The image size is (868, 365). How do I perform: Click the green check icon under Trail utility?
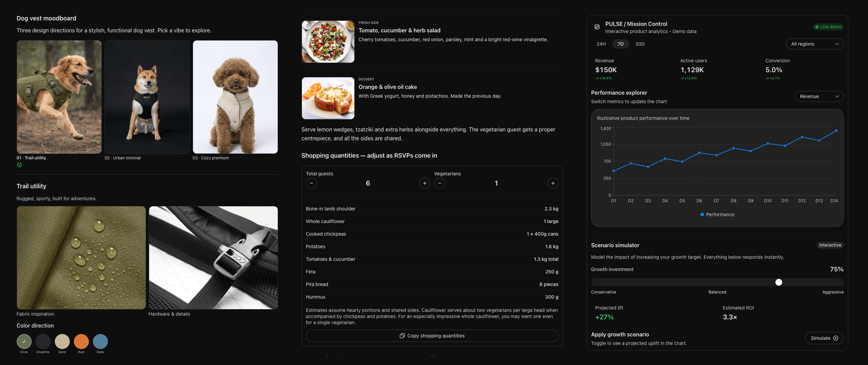coord(19,165)
